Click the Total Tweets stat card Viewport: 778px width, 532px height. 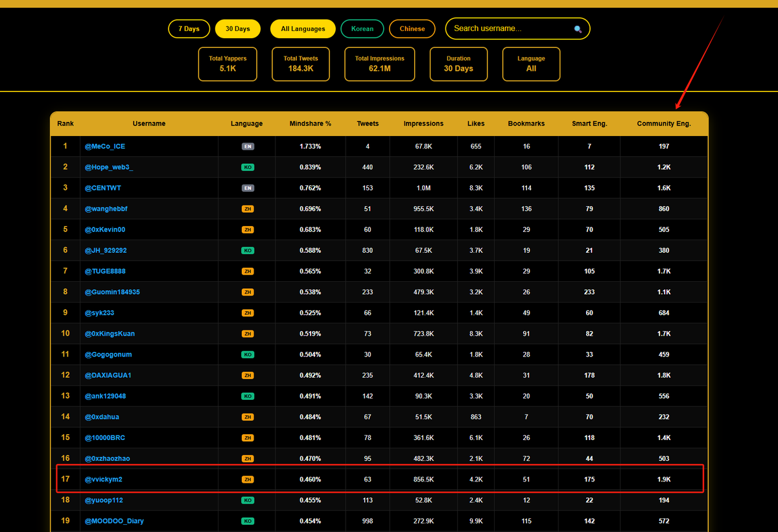click(x=301, y=64)
